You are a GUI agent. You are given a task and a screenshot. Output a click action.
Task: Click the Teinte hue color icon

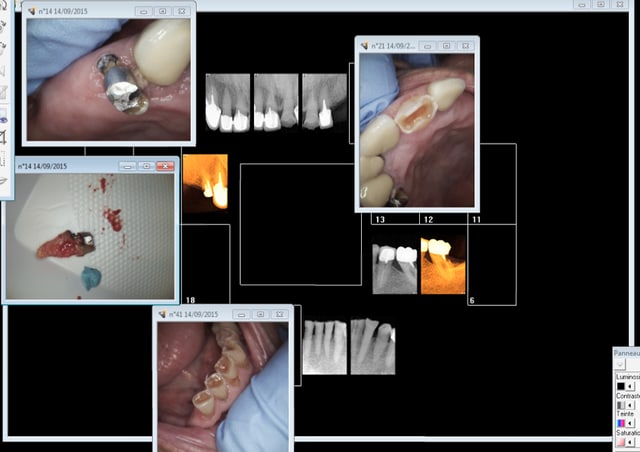click(x=621, y=423)
